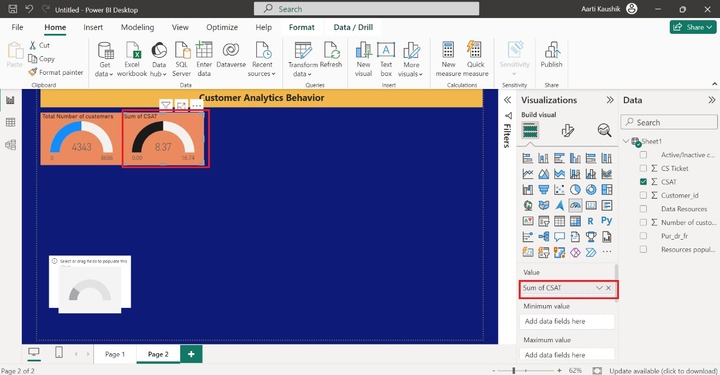Get more visuals ellipsis in gallery
Screen dimensions: 720x375
pos(607,252)
